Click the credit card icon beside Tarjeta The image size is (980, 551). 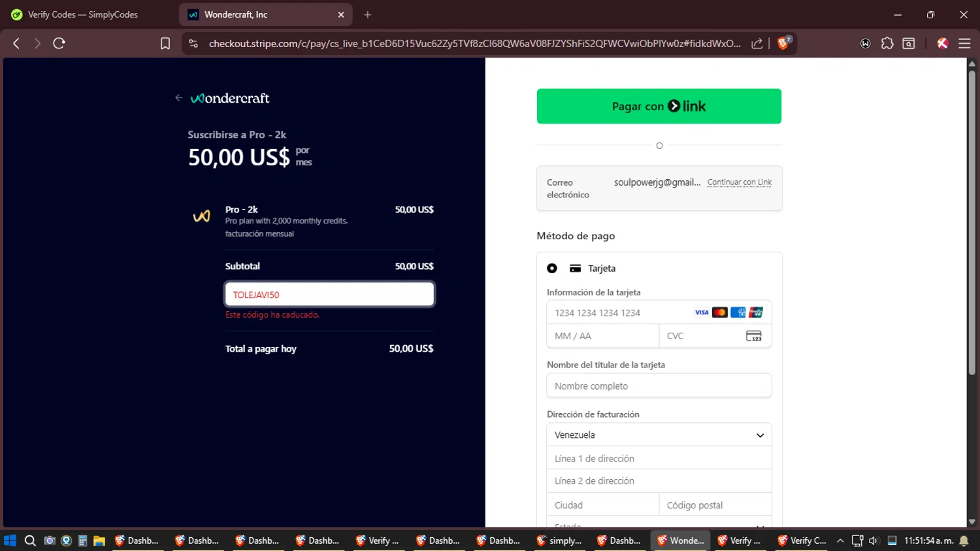click(575, 268)
